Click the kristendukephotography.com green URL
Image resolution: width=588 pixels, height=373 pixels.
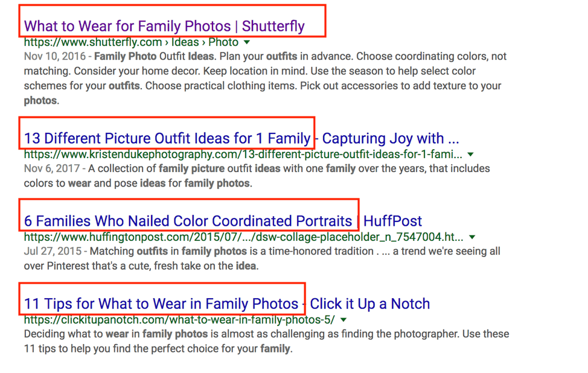[x=241, y=155]
